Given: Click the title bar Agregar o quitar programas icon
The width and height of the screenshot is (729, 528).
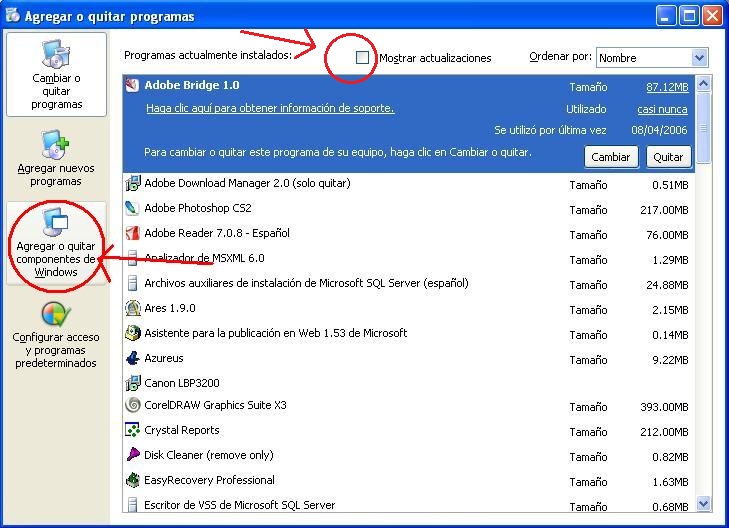Looking at the screenshot, I should (x=13, y=15).
